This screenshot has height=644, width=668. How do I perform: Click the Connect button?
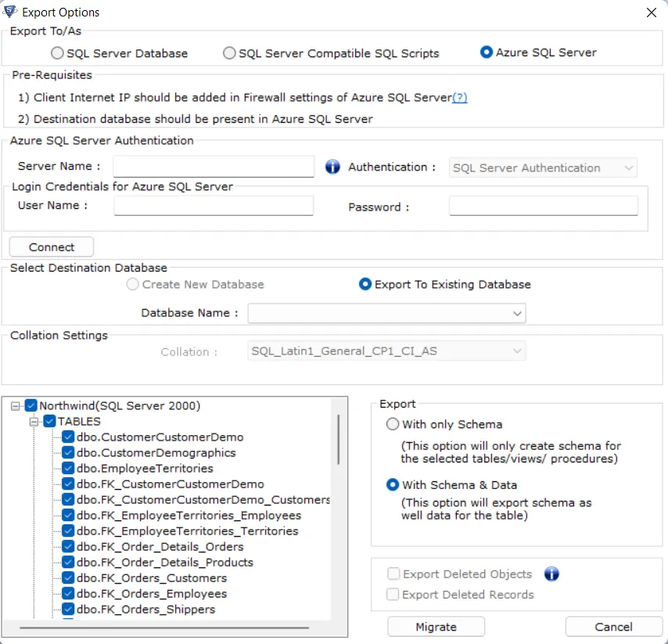pos(51,246)
